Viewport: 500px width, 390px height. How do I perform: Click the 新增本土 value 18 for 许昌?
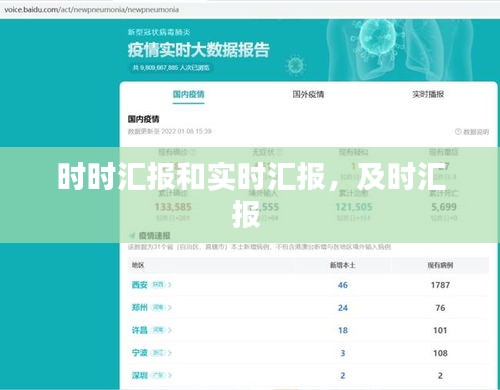pyautogui.click(x=343, y=330)
